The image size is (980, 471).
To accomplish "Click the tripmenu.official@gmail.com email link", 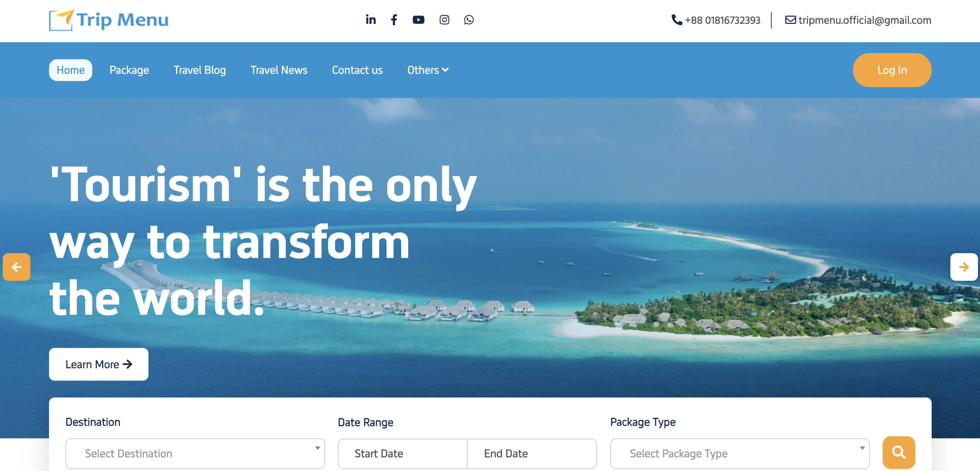I will click(x=864, y=20).
